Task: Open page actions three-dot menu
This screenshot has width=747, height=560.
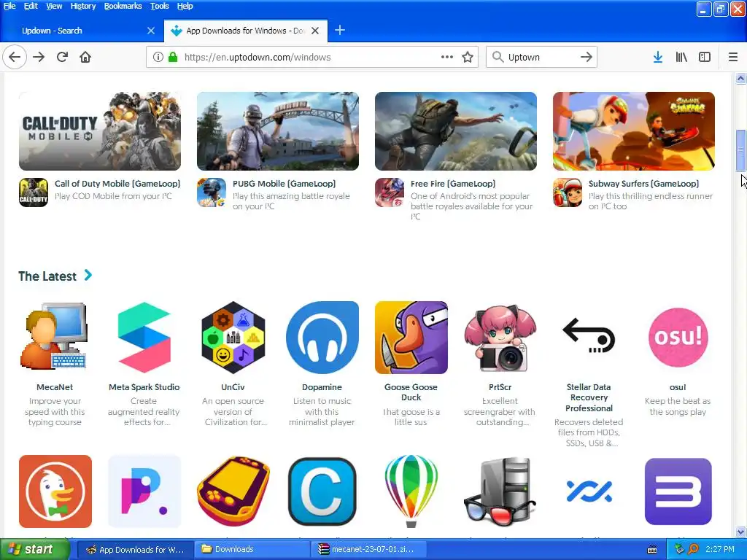Action: 447,57
